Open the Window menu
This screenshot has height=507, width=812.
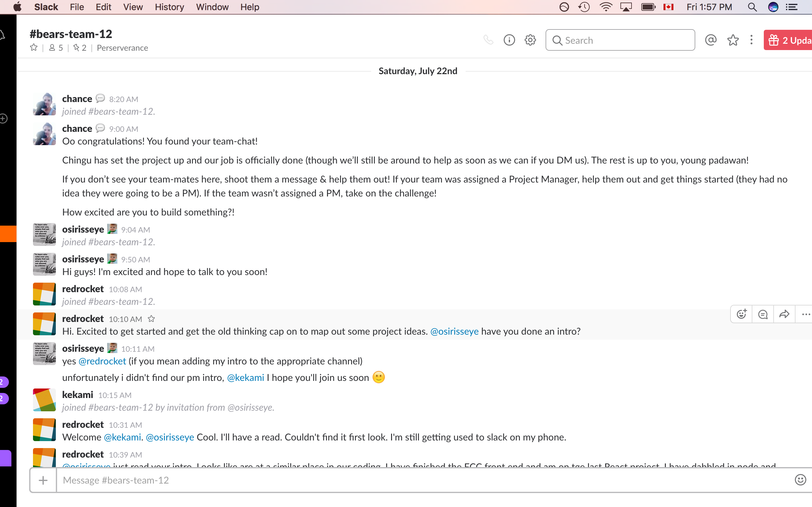click(212, 7)
